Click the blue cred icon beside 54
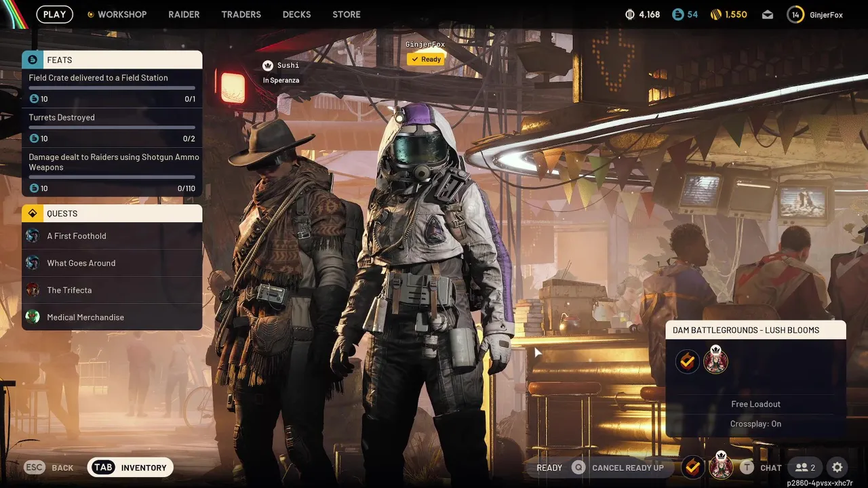 [677, 14]
